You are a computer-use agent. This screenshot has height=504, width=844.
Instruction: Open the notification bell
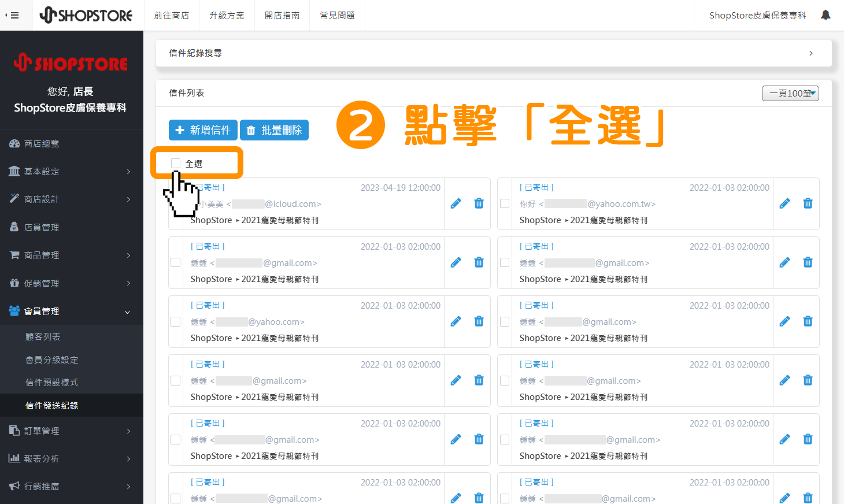click(x=826, y=15)
